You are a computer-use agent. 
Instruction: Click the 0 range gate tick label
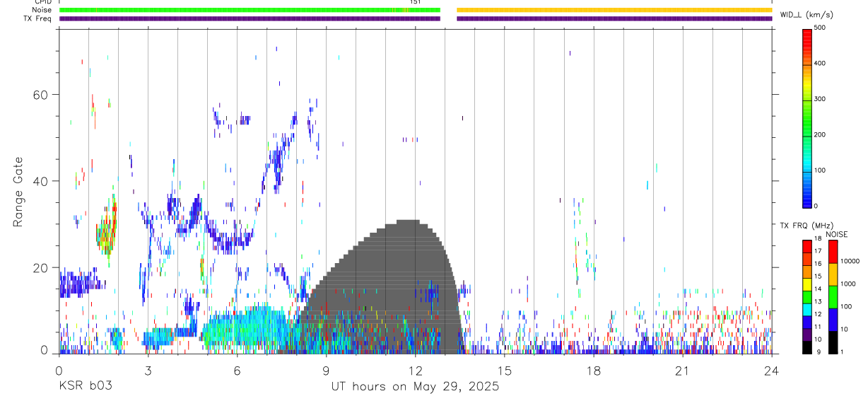click(43, 350)
